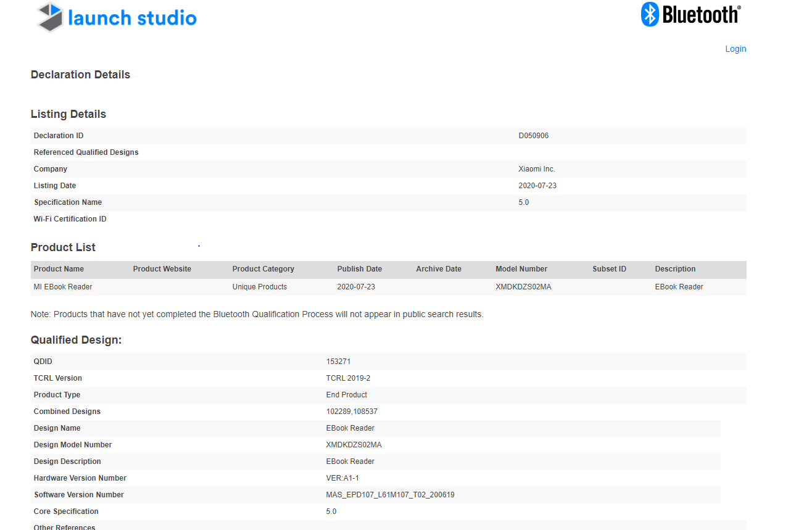Click the Combined Designs value 102289,108537
Image resolution: width=812 pixels, height=530 pixels.
352,412
